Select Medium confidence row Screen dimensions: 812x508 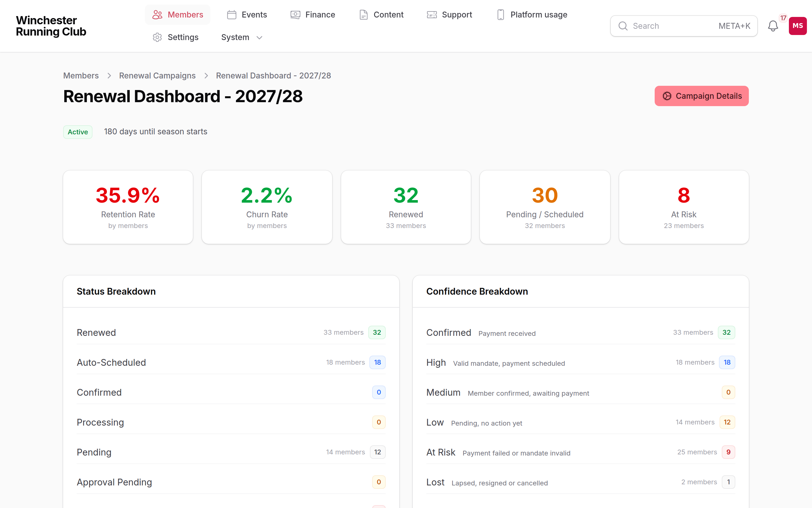click(x=581, y=392)
